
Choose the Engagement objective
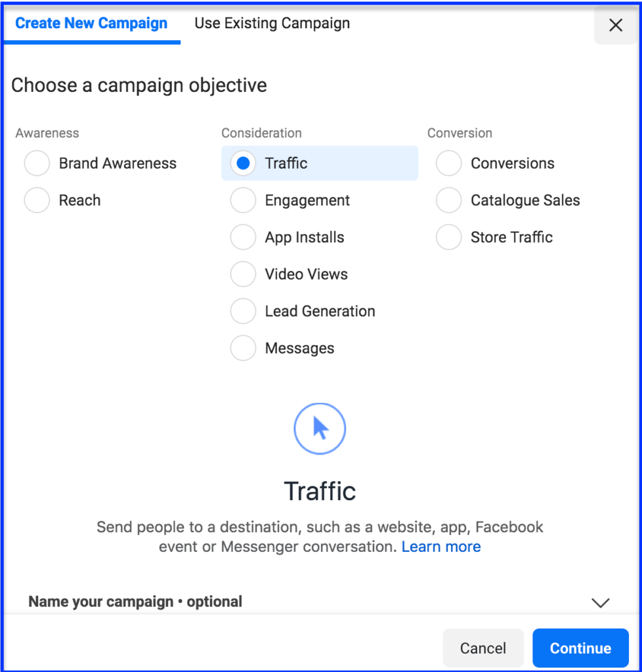(244, 200)
